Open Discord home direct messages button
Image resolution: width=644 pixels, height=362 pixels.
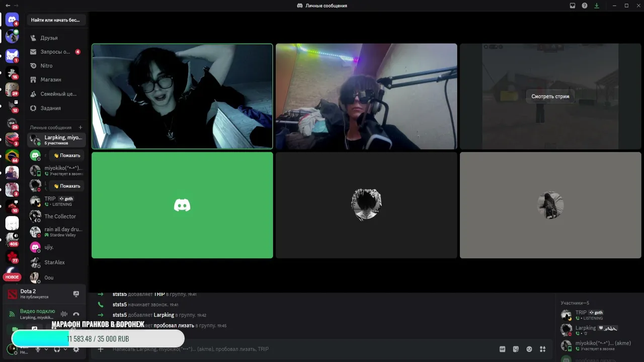click(12, 20)
